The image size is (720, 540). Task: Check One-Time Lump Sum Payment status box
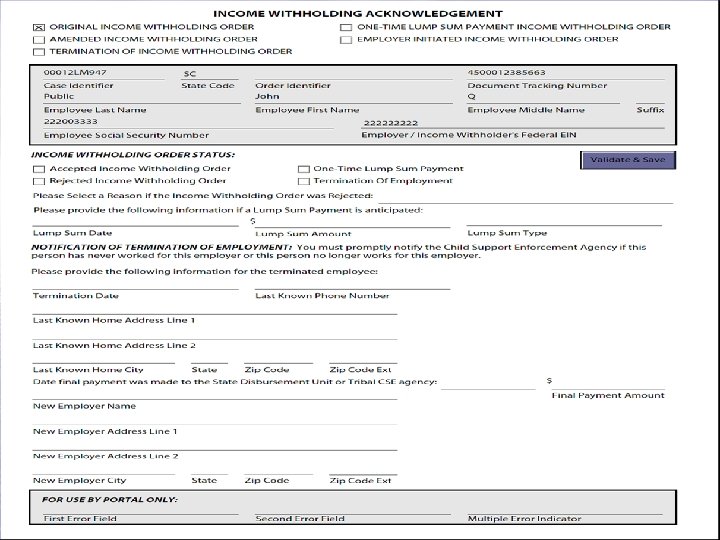coord(304,169)
